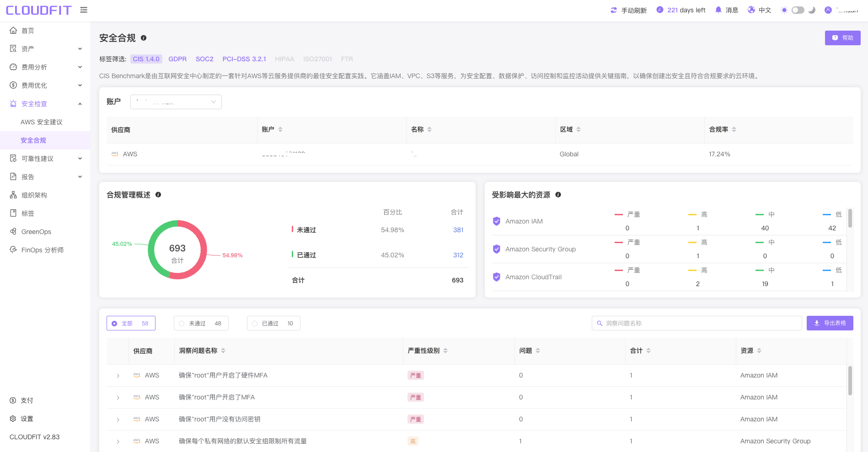Toggle the sidebar collapse hamburger icon
868x452 pixels.
pyautogui.click(x=84, y=10)
